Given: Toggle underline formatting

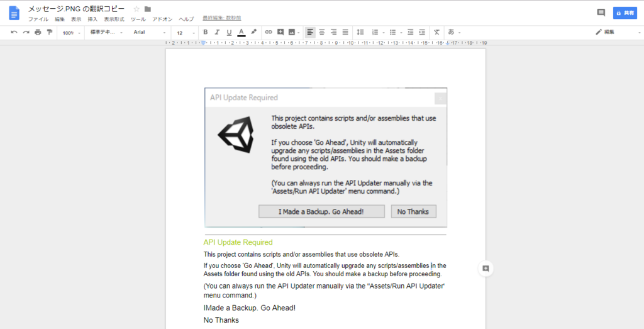Looking at the screenshot, I should pyautogui.click(x=229, y=32).
